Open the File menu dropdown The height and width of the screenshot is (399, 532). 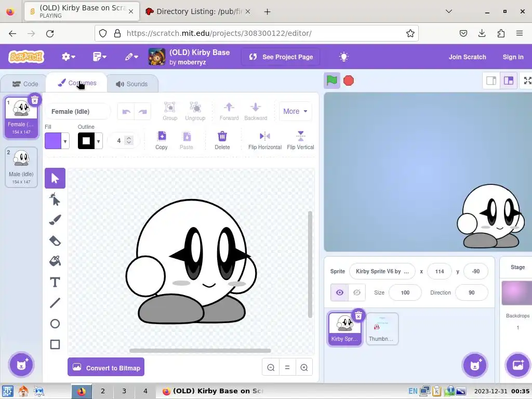pos(99,57)
